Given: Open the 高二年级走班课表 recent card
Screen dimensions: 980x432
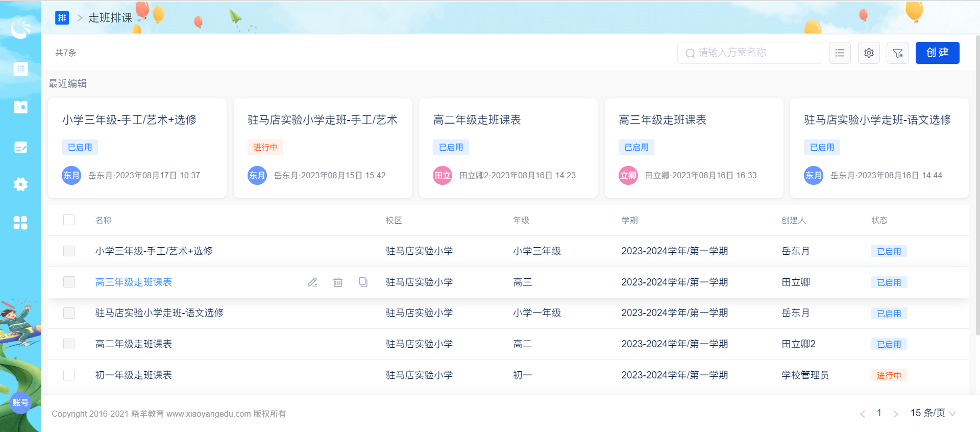Looking at the screenshot, I should click(508, 148).
